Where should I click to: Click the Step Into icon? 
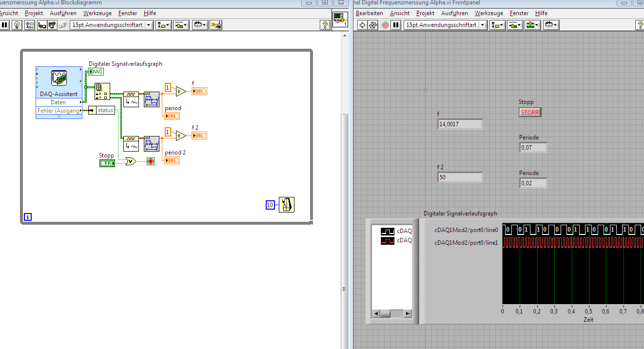[x=42, y=25]
